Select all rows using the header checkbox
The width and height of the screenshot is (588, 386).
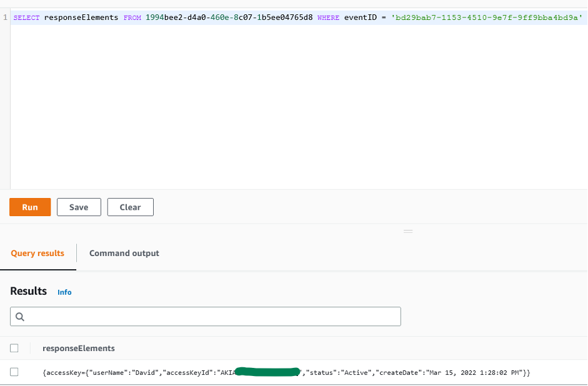coord(15,348)
